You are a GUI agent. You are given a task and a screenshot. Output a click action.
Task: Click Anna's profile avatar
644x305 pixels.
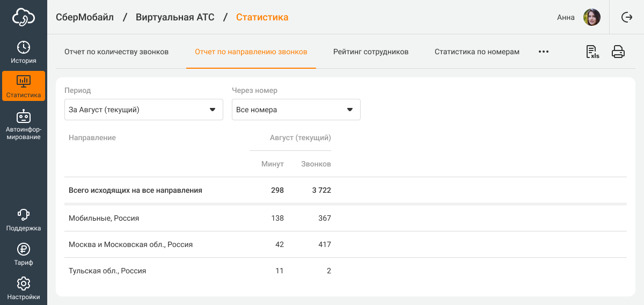[x=592, y=17]
